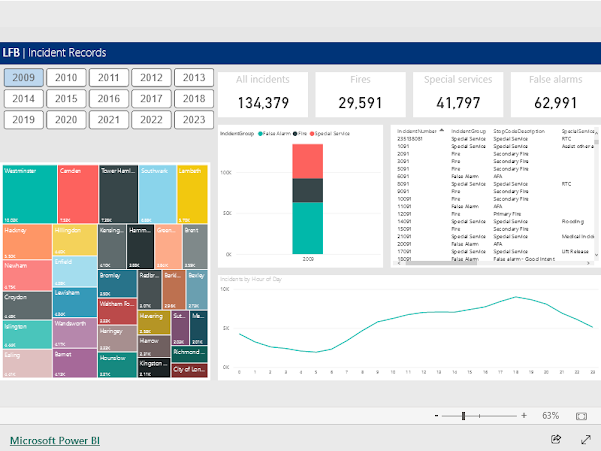This screenshot has height=451, width=601.
Task: Click the share icon beside fullscreen arrow
Action: [556, 439]
